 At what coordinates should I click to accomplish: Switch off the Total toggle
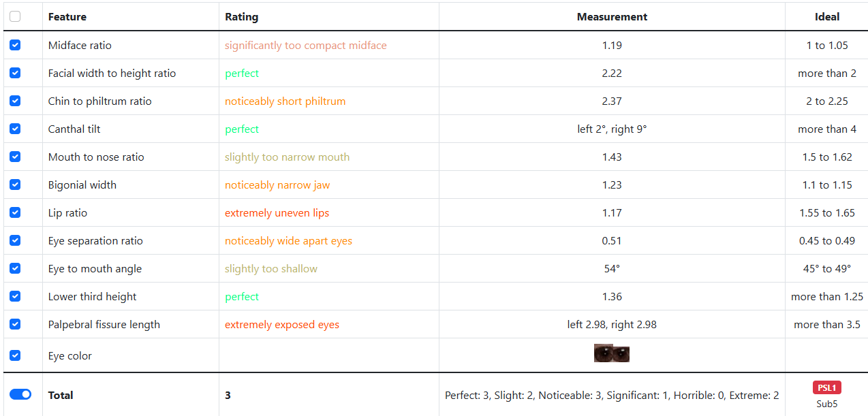[20, 394]
